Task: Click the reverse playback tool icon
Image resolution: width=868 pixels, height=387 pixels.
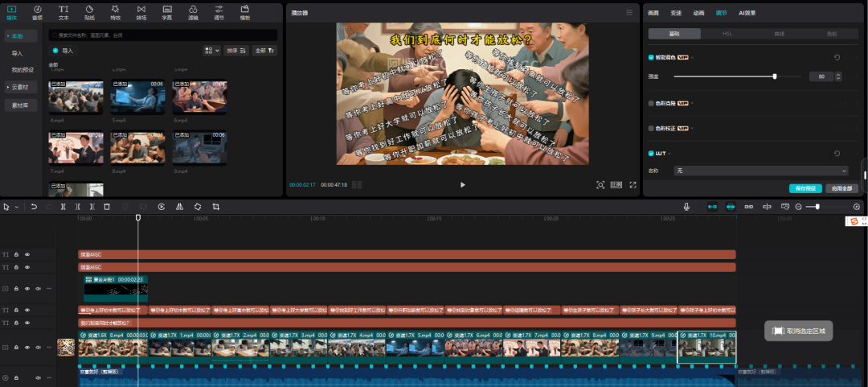Action: click(161, 207)
